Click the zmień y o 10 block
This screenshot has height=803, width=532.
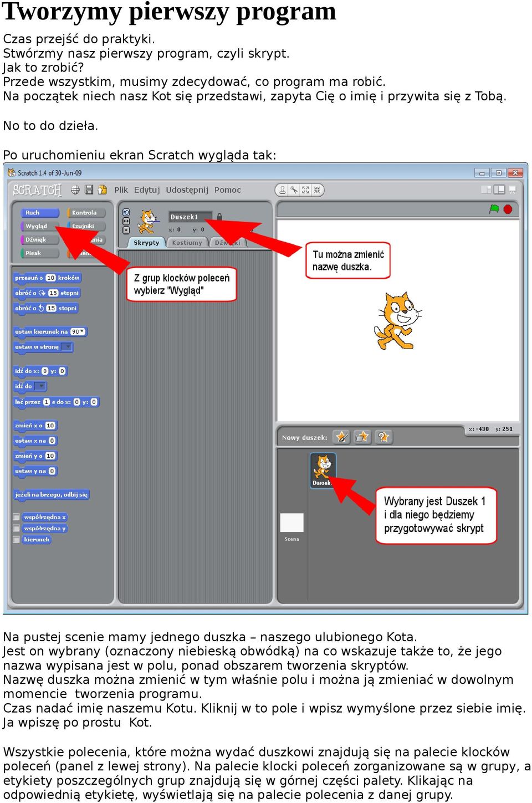pyautogui.click(x=35, y=456)
